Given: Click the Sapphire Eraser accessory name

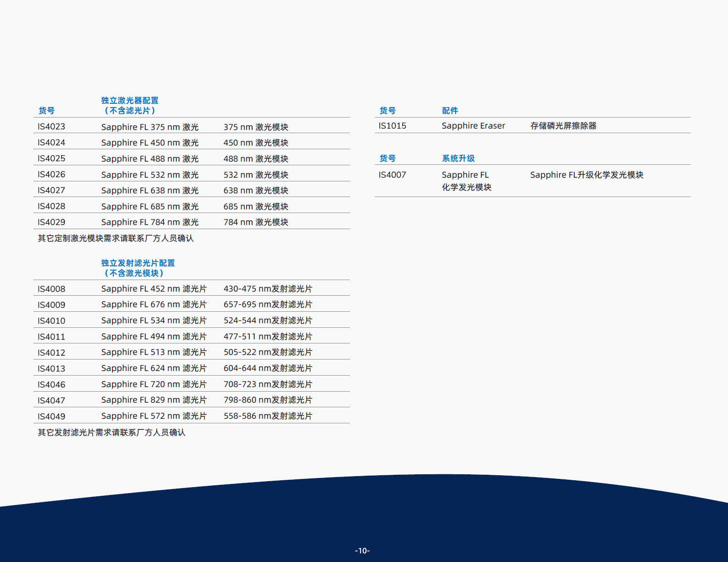Looking at the screenshot, I should point(473,126).
